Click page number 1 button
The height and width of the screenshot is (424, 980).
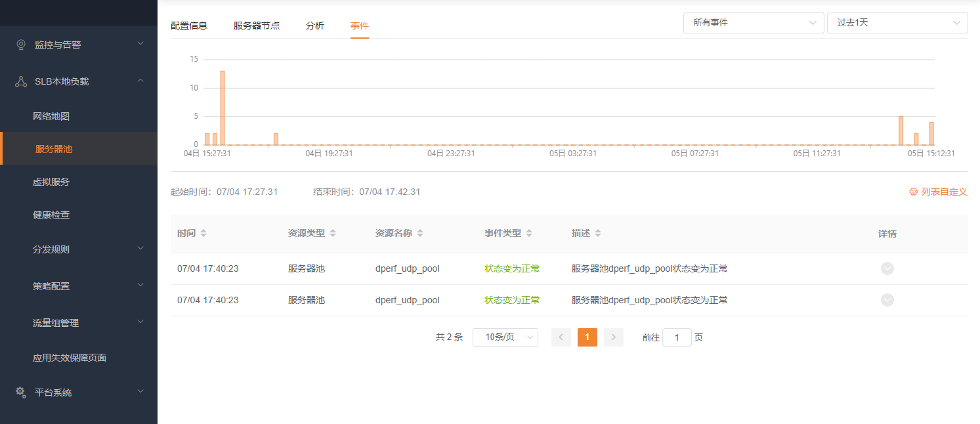587,337
